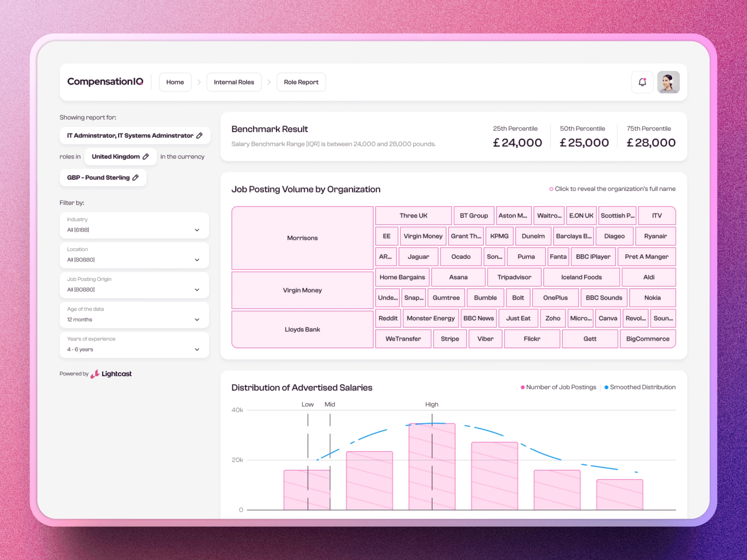Reveal full name of Aston M... tile
747x560 pixels.
pyautogui.click(x=513, y=215)
